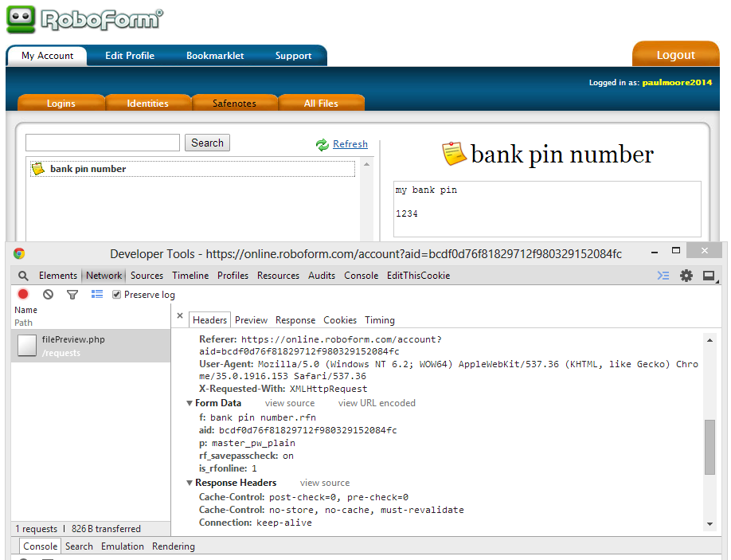Click the green Refresh arrows icon
Image resolution: width=731 pixels, height=560 pixels.
coord(322,145)
